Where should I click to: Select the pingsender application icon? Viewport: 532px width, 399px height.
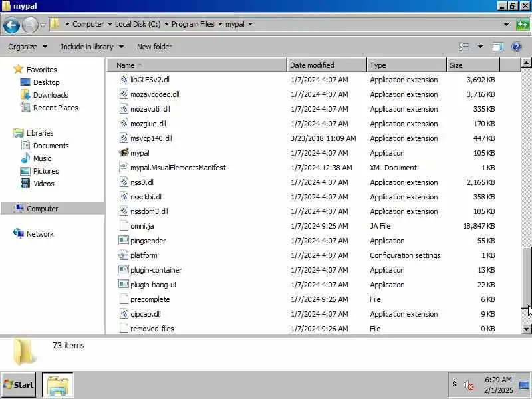tap(124, 240)
